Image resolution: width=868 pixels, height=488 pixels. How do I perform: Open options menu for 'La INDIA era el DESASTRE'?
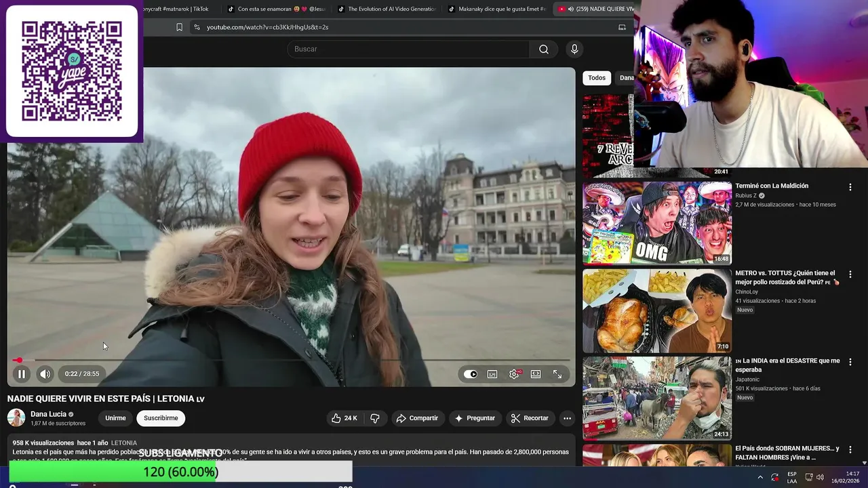[850, 362]
